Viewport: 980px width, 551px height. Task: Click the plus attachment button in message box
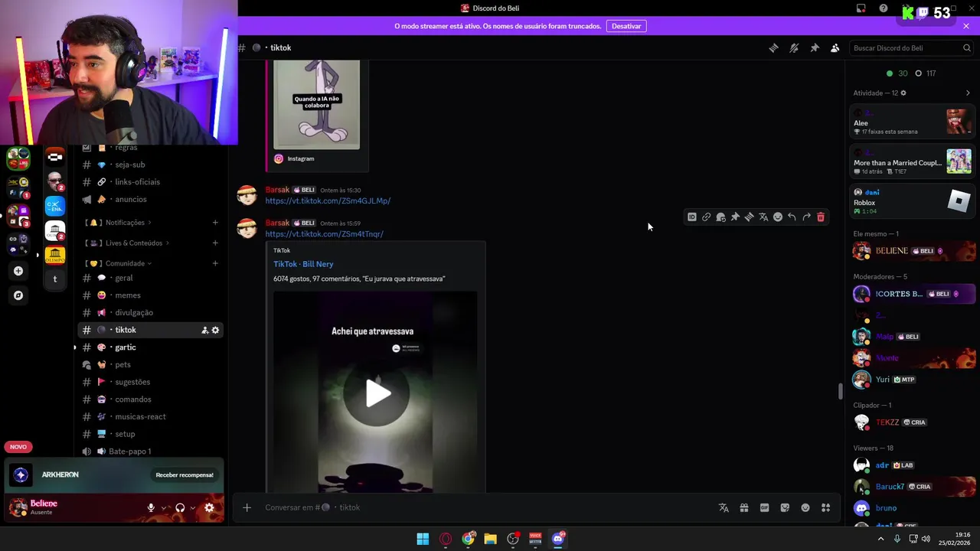[247, 507]
